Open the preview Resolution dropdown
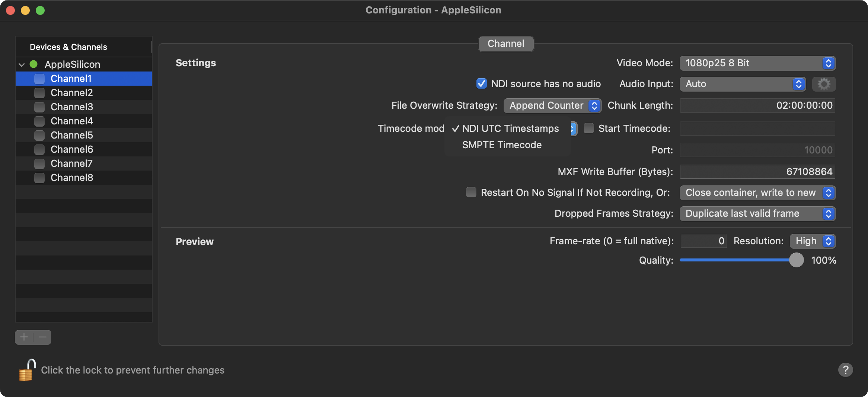Image resolution: width=868 pixels, height=397 pixels. click(x=813, y=241)
